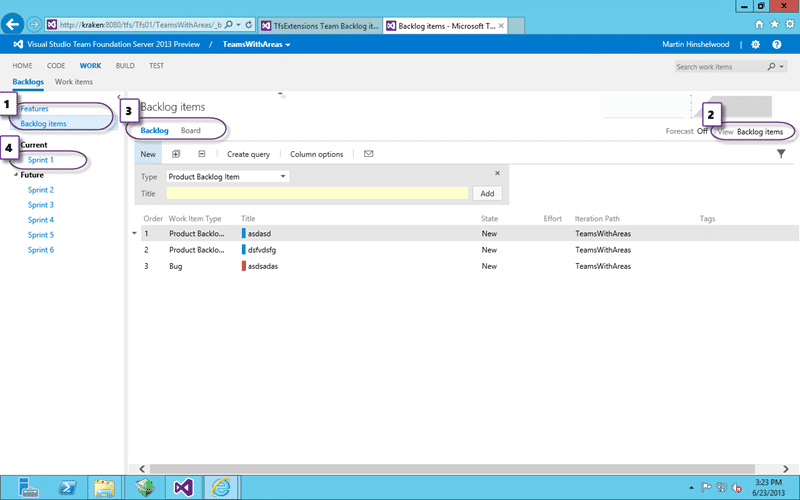
Task: Open the HOME hub
Action: click(x=22, y=65)
